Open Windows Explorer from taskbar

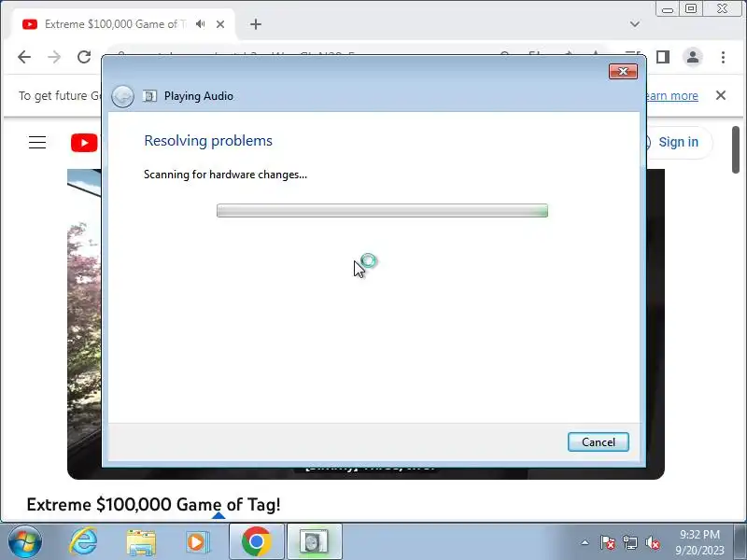tap(141, 542)
